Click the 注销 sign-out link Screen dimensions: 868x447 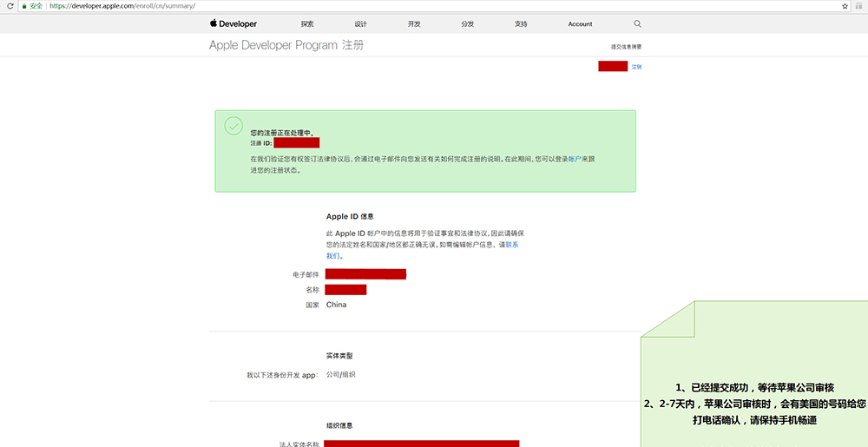point(636,67)
